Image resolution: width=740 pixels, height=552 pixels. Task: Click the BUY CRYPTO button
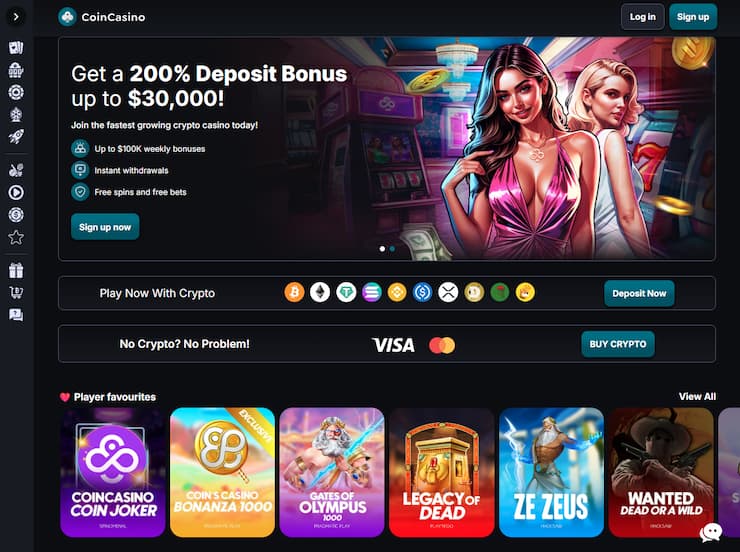pos(618,344)
